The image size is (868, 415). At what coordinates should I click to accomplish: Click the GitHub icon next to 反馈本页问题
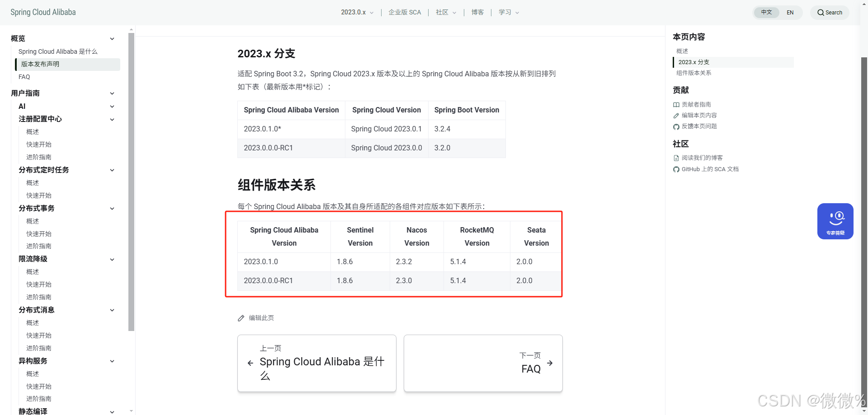point(676,127)
